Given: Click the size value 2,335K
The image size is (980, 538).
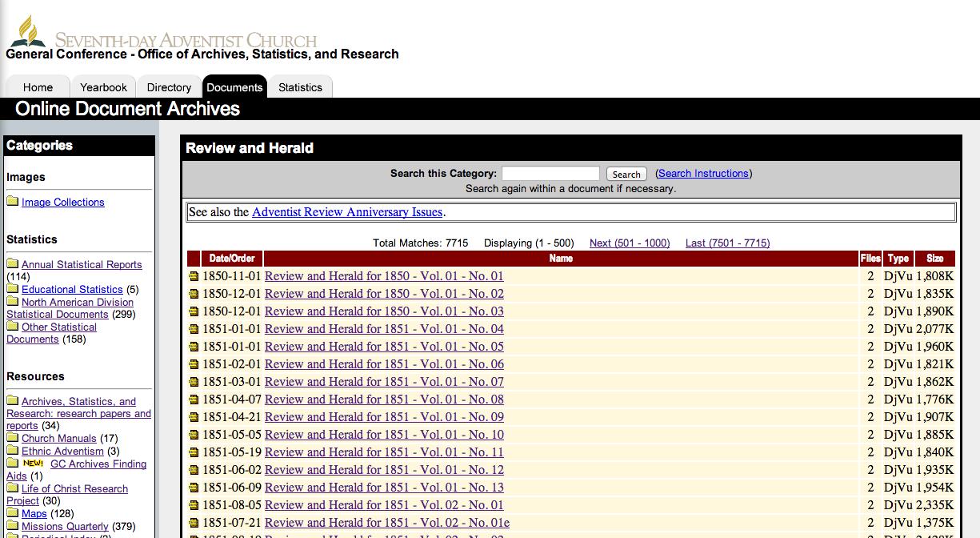Looking at the screenshot, I should pos(934,505).
